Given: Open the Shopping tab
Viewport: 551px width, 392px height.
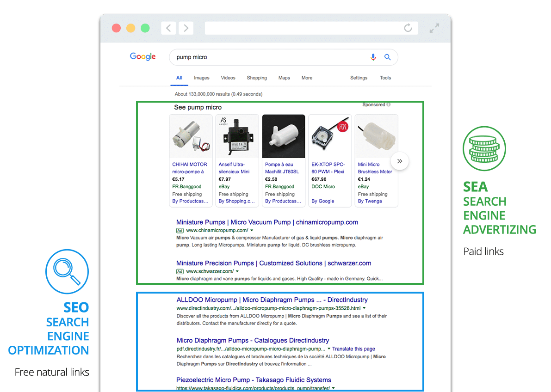Looking at the screenshot, I should (257, 78).
